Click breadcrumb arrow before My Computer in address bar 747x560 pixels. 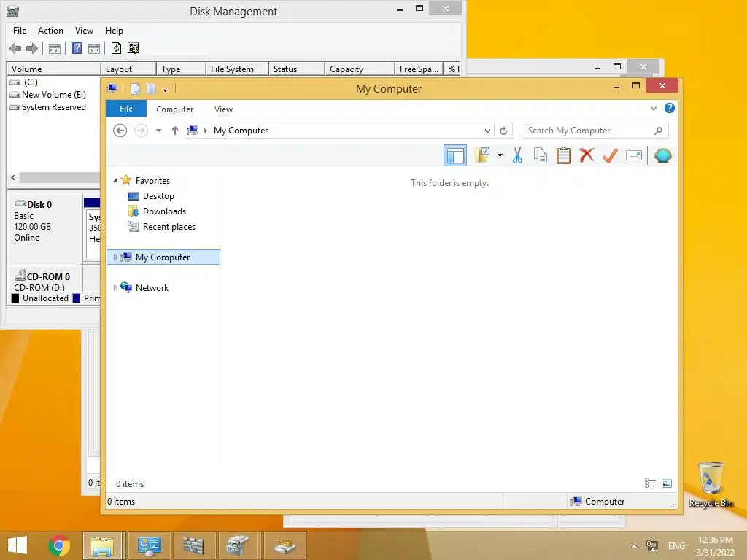pos(206,131)
